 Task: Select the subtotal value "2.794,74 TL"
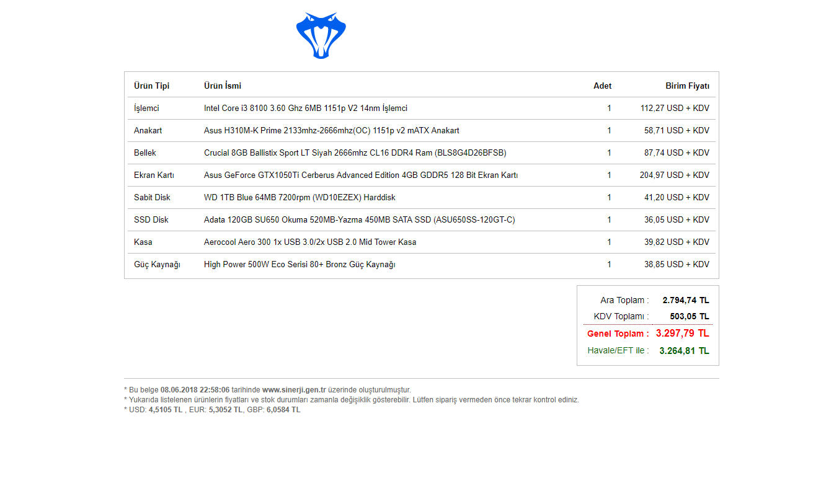pyautogui.click(x=686, y=301)
